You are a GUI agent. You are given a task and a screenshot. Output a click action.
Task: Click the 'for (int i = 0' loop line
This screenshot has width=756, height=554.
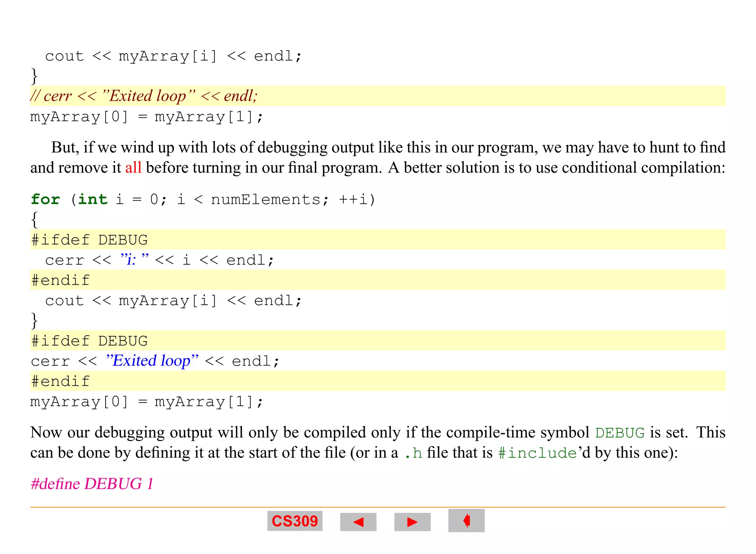203,200
